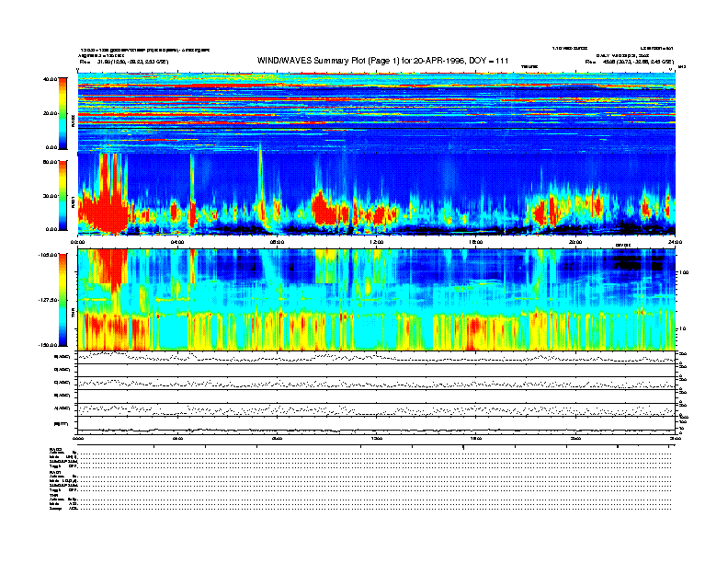The height and width of the screenshot is (563, 728).
Task: Click the magnetic field magnitude trace panel
Action: (377, 425)
